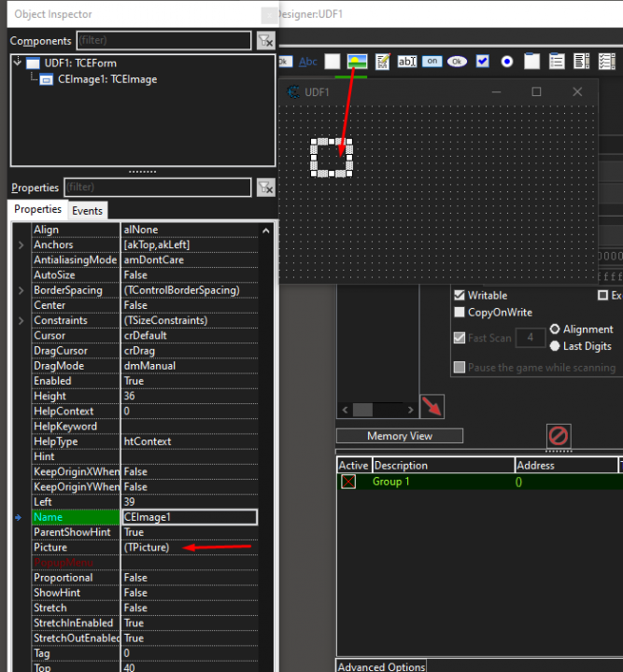623x672 pixels.
Task: Toggle the Active box for Group 1
Action: [348, 482]
